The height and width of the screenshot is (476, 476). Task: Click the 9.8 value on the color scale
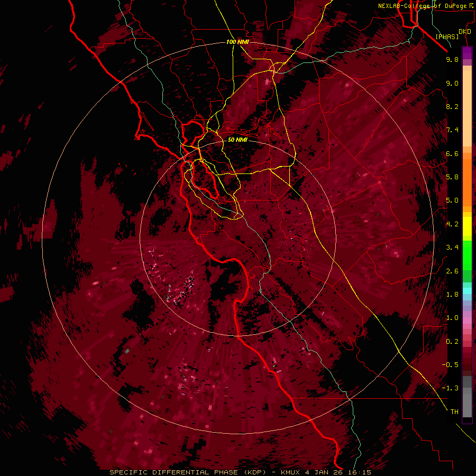[452, 59]
